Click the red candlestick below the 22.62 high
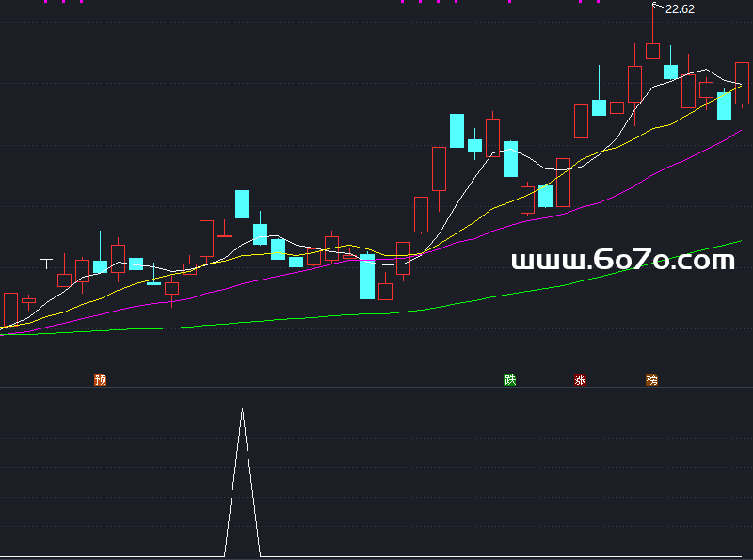Image resolution: width=753 pixels, height=560 pixels. click(652, 51)
